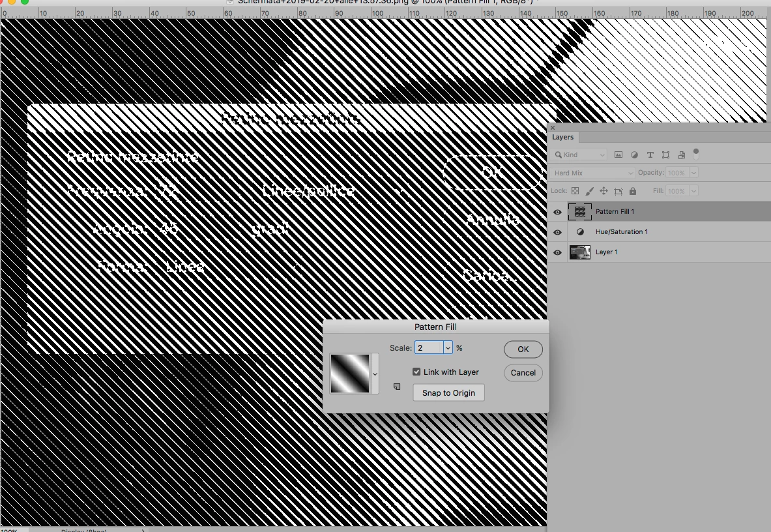Viewport: 771px width, 532px height.
Task: Create new preset from pattern icon
Action: 397,387
